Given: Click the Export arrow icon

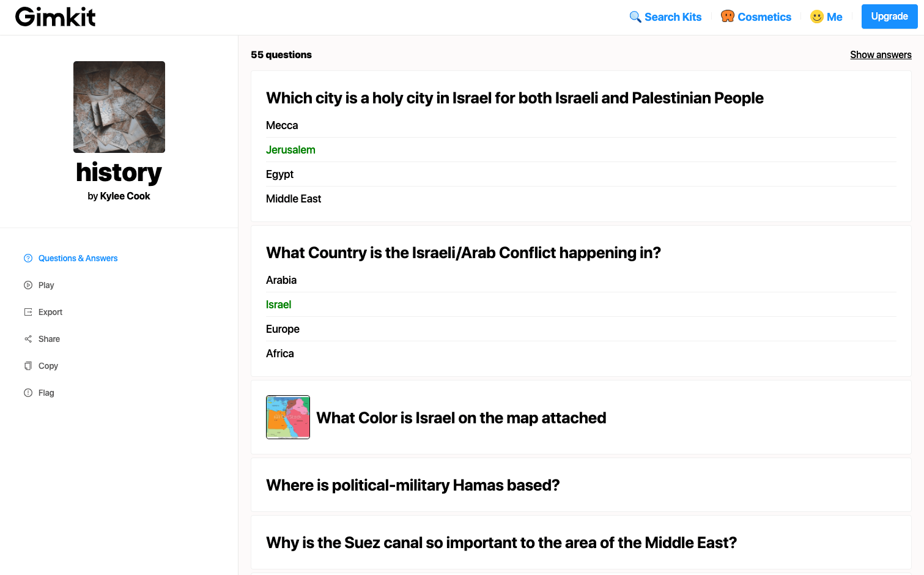Looking at the screenshot, I should [x=28, y=312].
